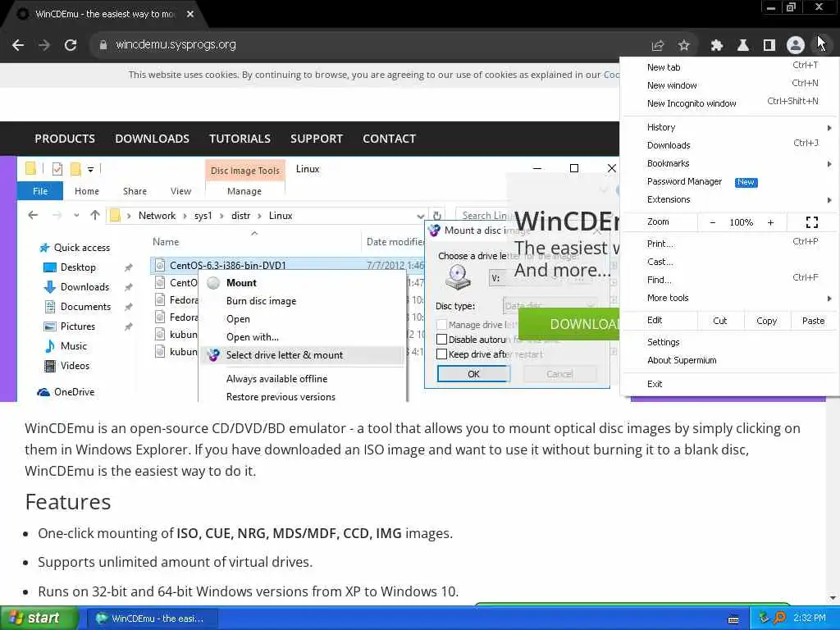Choose Exit from browser menu
Screen dimensions: 840x630
[730, 384]
